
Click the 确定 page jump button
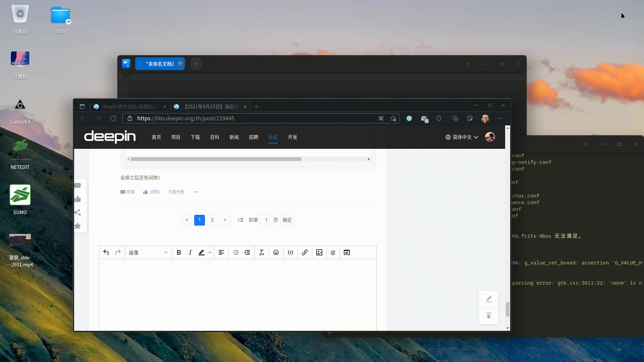(287, 220)
